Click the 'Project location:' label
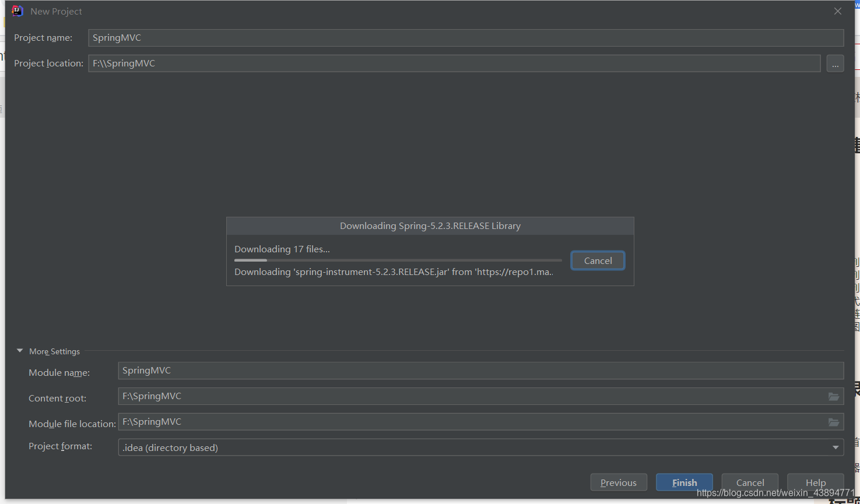Screen dimensions: 860x504 click(x=49, y=64)
